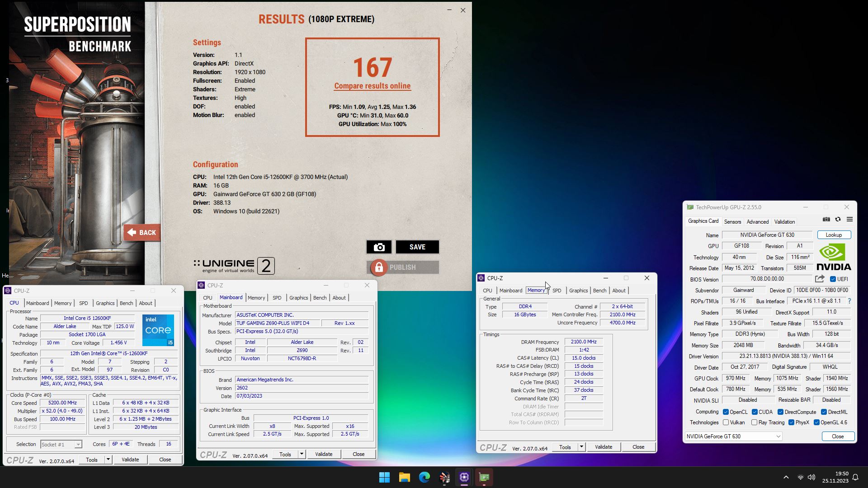Open the Graphics tab in CPU-Z Mainboard window

click(298, 298)
